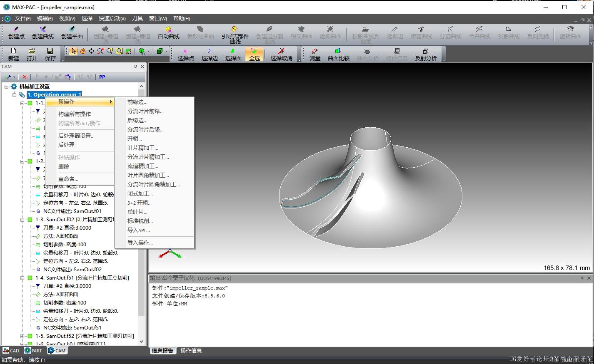Viewport: 594px width, 364px height.
Task: Choose 重命名... in the context menu
Action: [x=68, y=179]
